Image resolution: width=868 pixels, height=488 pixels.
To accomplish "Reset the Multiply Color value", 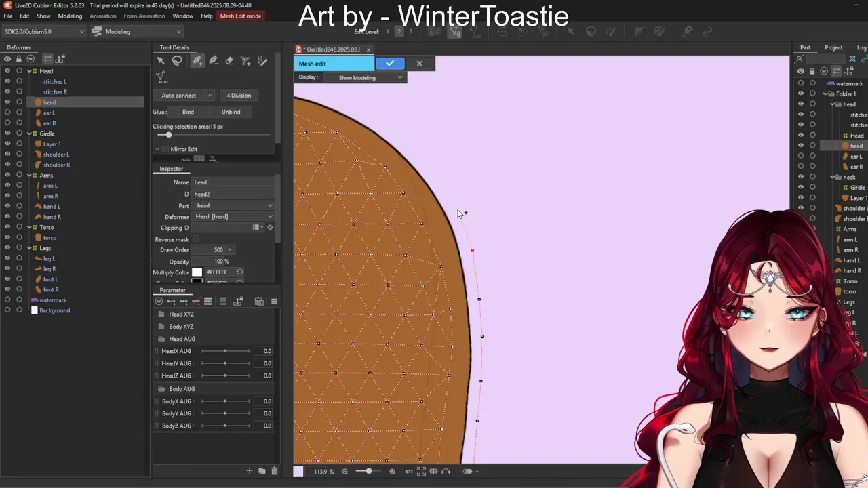I will point(239,272).
